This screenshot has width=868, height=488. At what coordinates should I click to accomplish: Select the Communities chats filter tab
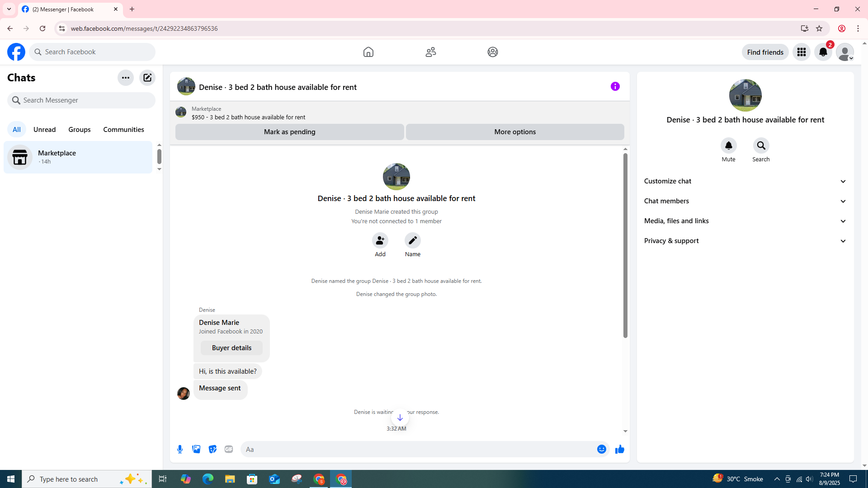[x=124, y=130]
